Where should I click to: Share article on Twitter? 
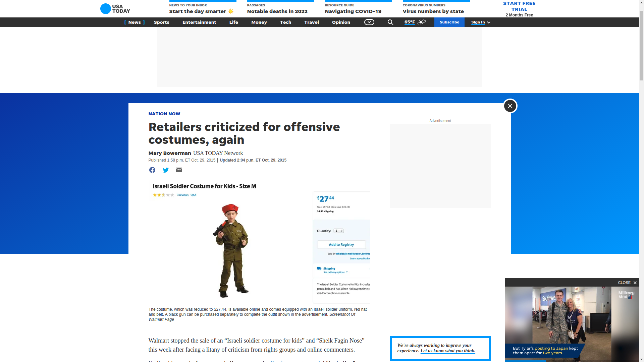(166, 170)
